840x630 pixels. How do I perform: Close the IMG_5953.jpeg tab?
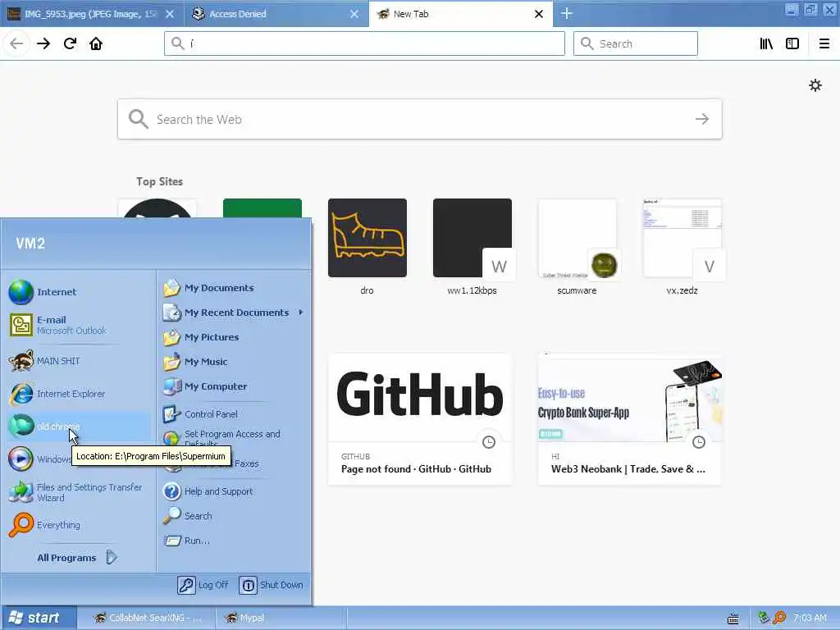tap(170, 14)
